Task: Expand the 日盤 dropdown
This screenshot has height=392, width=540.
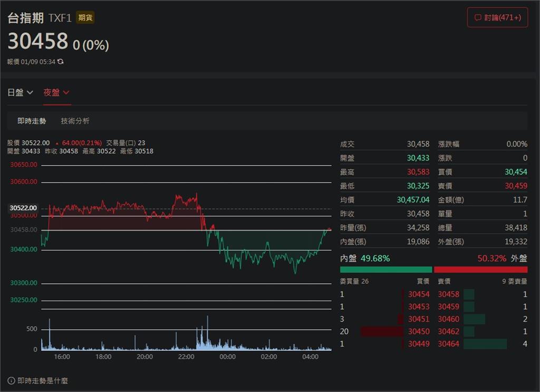Action: point(20,92)
